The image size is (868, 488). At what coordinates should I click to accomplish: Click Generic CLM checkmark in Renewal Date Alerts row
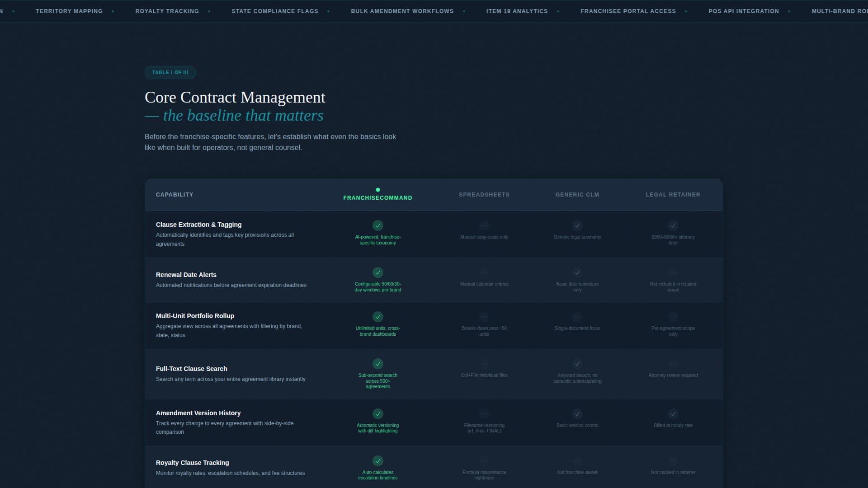tap(577, 272)
